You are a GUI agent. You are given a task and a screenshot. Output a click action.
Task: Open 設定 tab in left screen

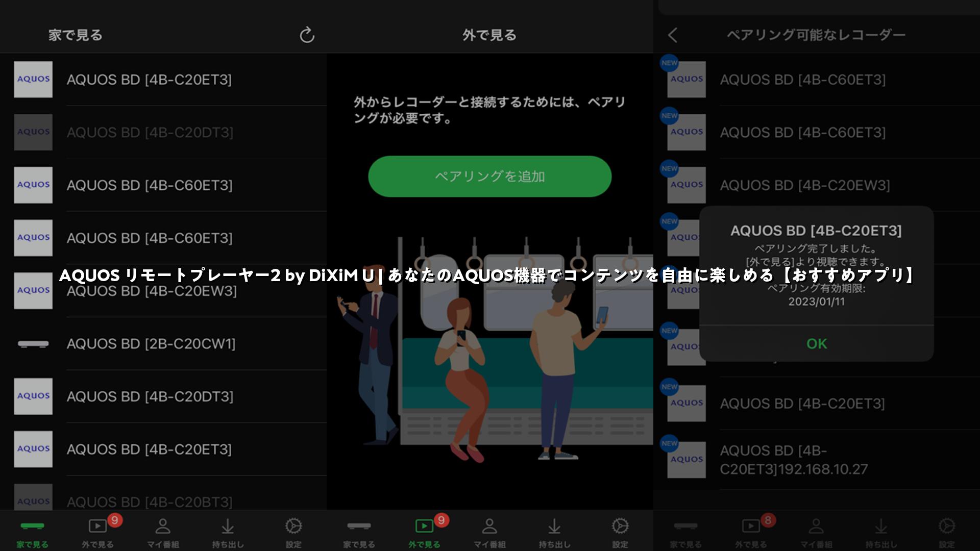click(x=293, y=533)
